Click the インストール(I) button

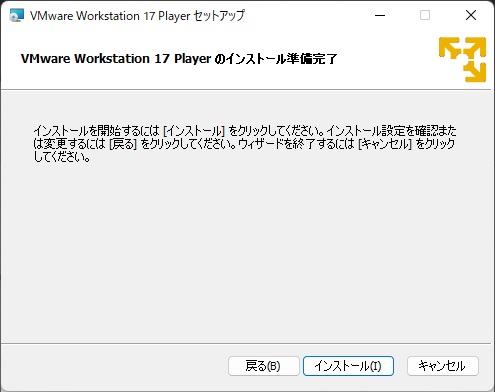coord(348,366)
